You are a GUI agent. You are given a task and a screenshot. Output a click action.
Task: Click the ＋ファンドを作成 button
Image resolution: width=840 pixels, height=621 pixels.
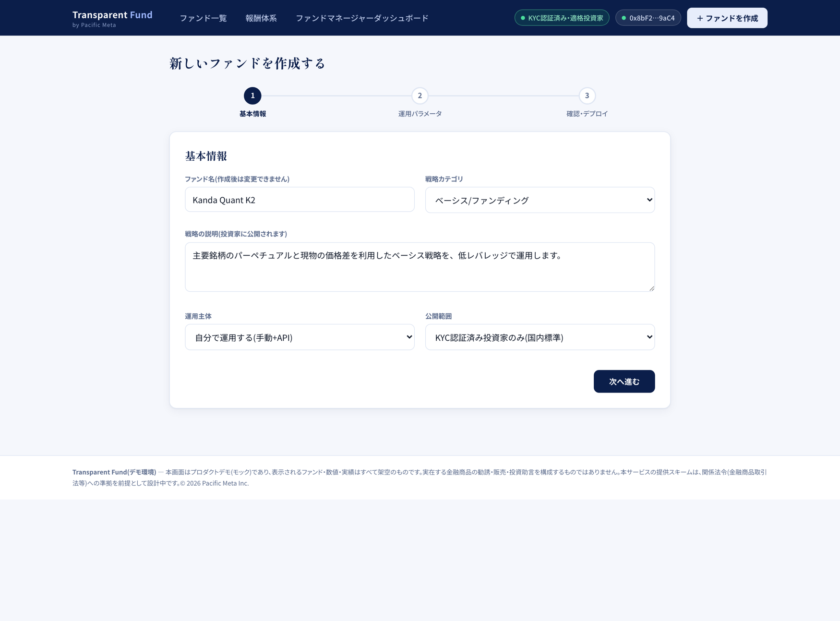pos(727,18)
